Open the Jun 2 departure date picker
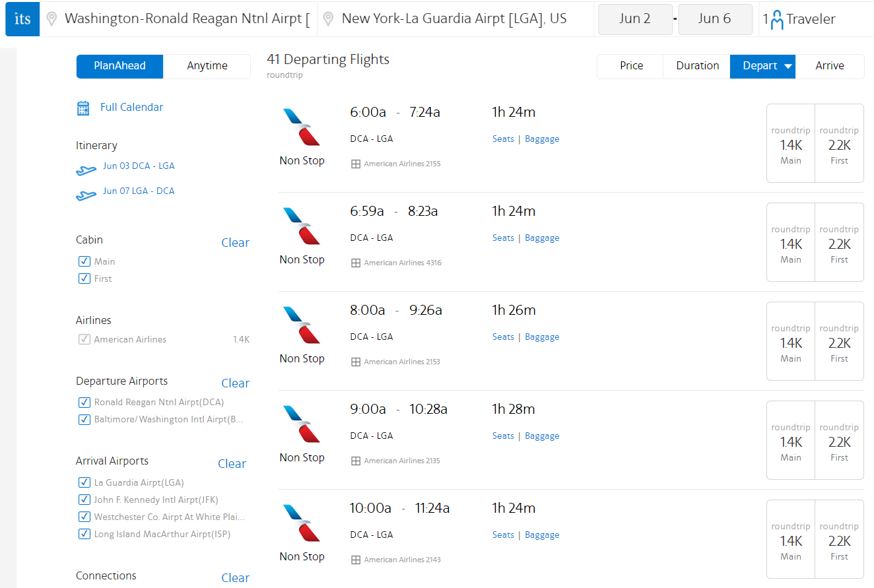The width and height of the screenshot is (874, 588). (x=635, y=19)
